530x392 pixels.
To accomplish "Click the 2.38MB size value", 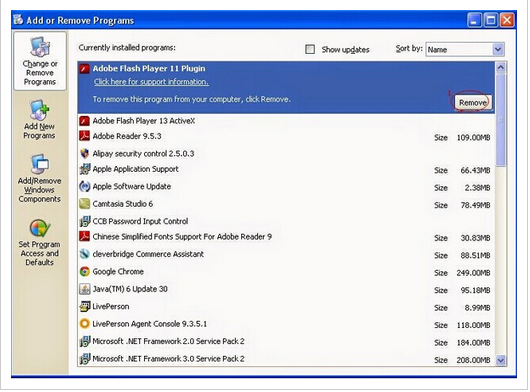I will tap(477, 188).
